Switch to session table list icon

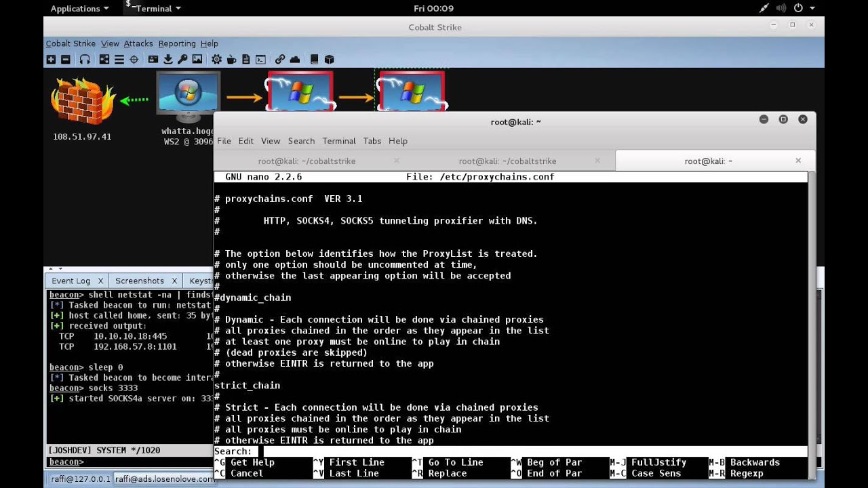pyautogui.click(x=119, y=60)
